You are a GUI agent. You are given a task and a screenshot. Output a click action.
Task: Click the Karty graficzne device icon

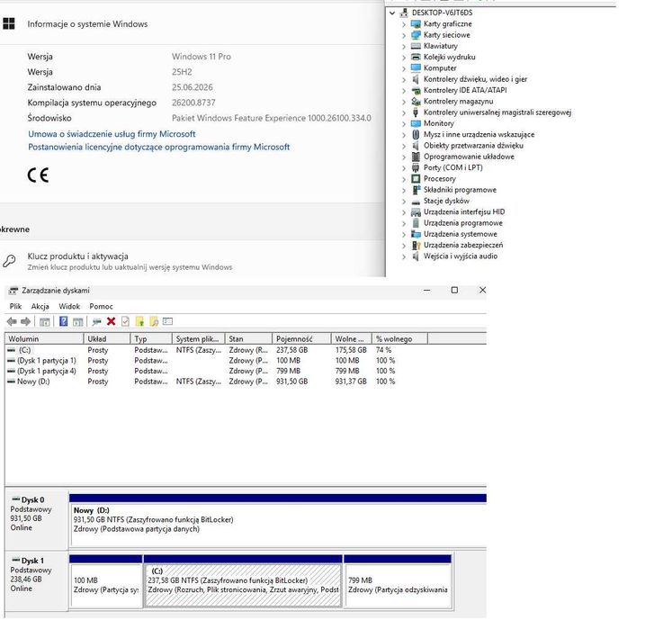point(416,24)
